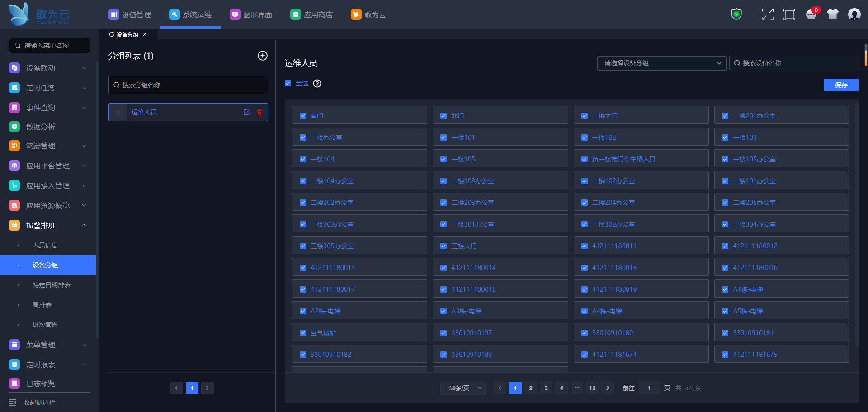Screen dimensions: 868x412
Task: Delete the 运维人员 group via trash icon
Action: (260, 112)
